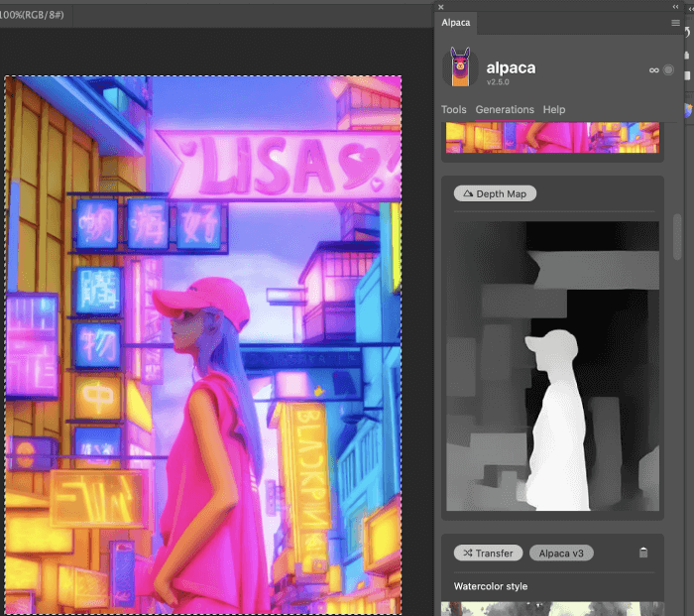Delete the Watercolor style generation with trash icon

[643, 553]
